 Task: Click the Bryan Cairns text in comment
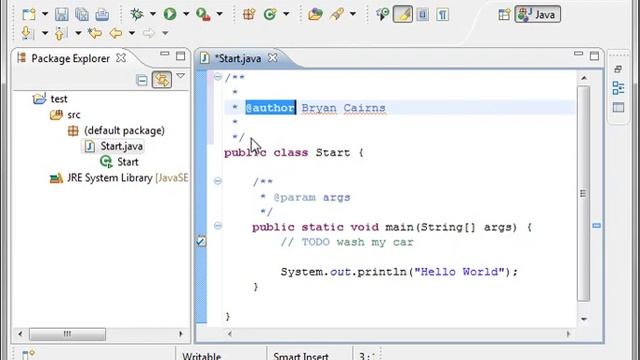click(344, 108)
